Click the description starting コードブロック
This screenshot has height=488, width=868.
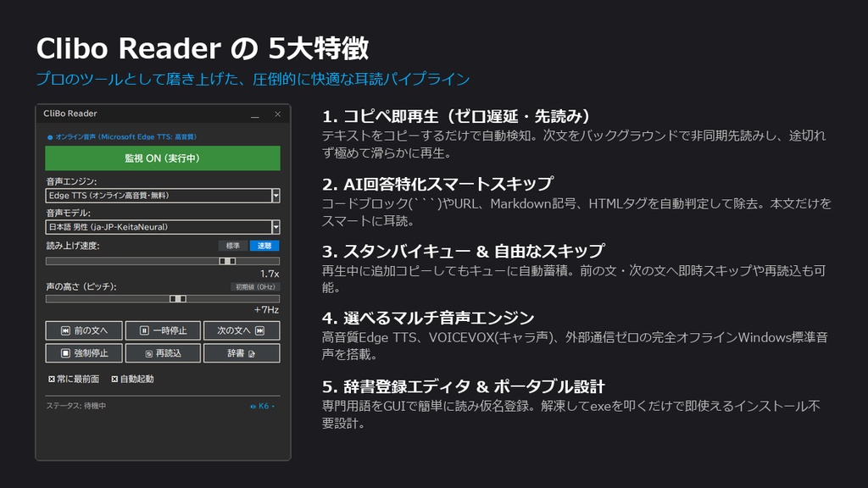coord(576,213)
